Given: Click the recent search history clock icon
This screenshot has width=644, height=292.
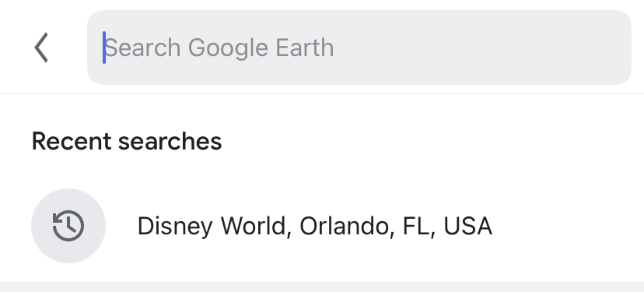Looking at the screenshot, I should (68, 225).
